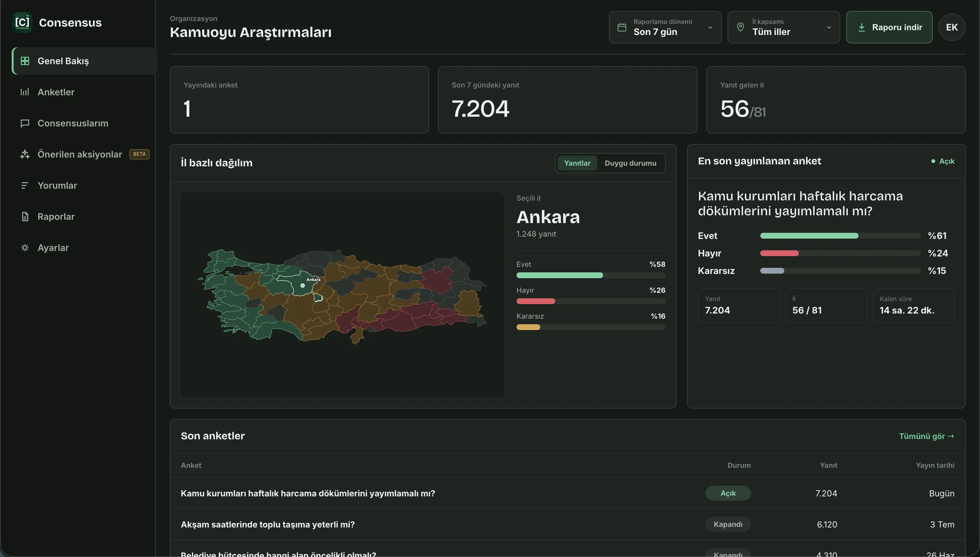This screenshot has width=980, height=557.
Task: Click the Kamuoyu Araştırmaları organization title
Action: (x=251, y=32)
